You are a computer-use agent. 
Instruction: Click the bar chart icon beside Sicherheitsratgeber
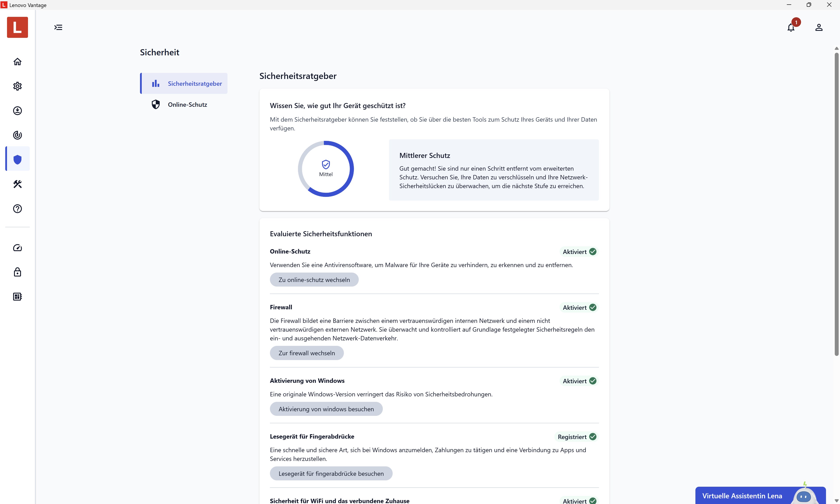(x=156, y=84)
